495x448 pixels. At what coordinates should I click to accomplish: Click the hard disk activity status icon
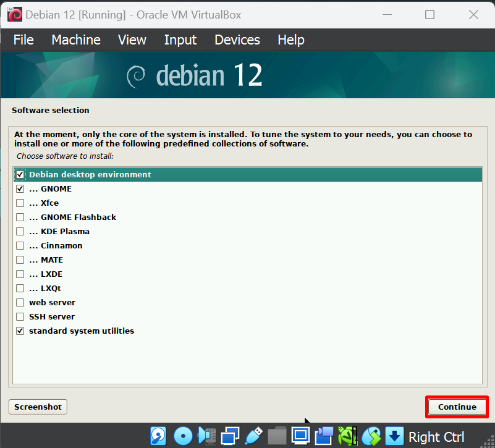click(x=158, y=436)
